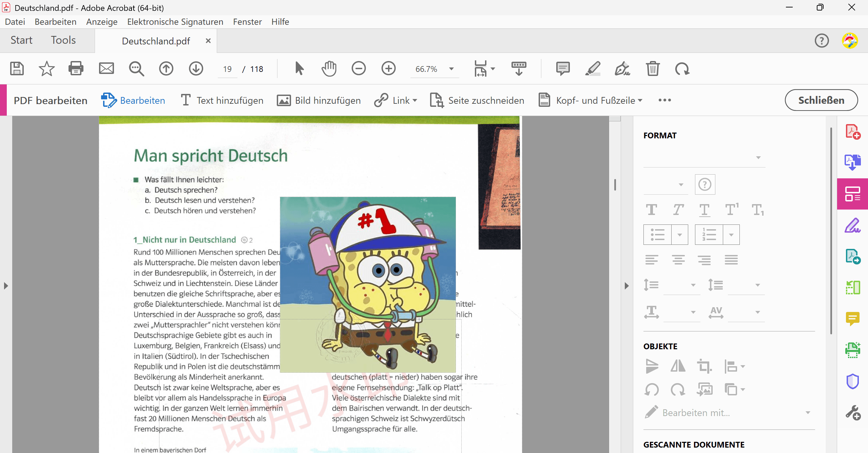This screenshot has height=453, width=868.
Task: Click the zoom in plus icon
Action: 388,69
